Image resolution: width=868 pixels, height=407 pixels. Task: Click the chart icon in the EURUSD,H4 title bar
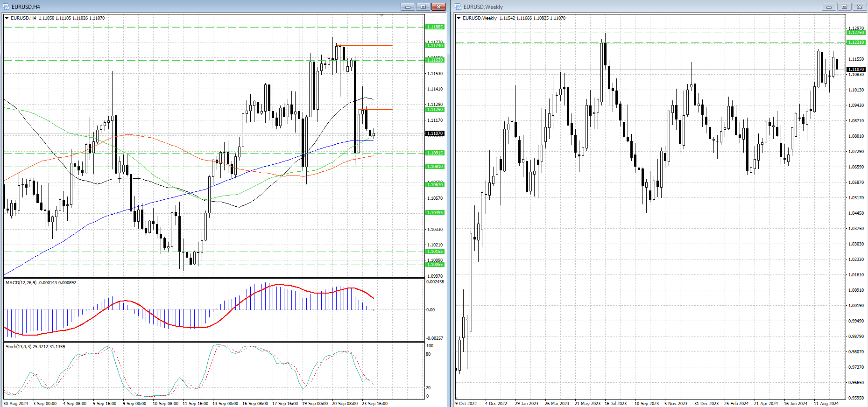pyautogui.click(x=7, y=7)
